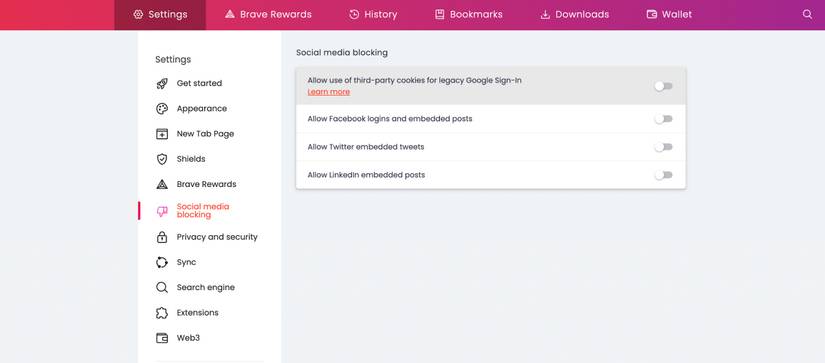Click the Extensions puzzle icon
This screenshot has height=363, width=825.
[162, 313]
